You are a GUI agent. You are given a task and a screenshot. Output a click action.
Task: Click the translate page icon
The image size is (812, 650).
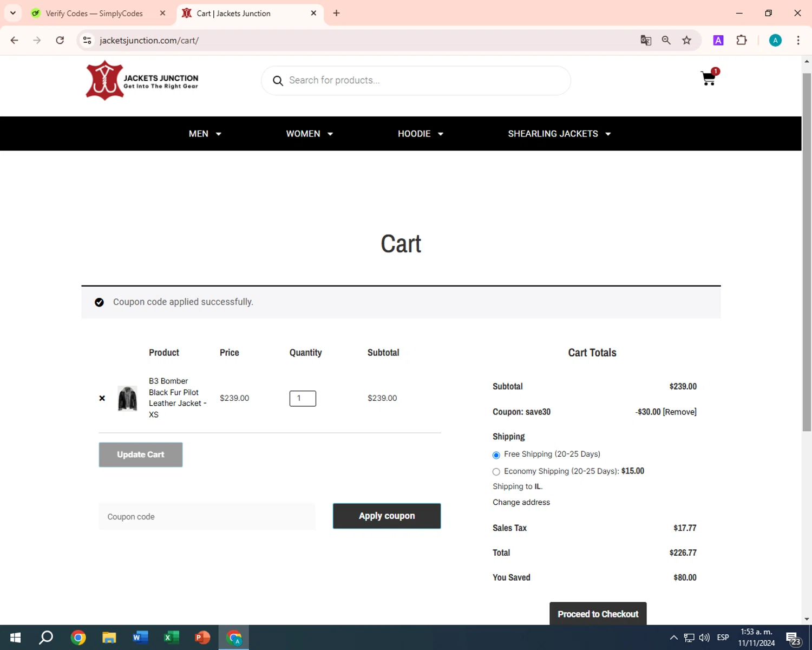tap(646, 40)
